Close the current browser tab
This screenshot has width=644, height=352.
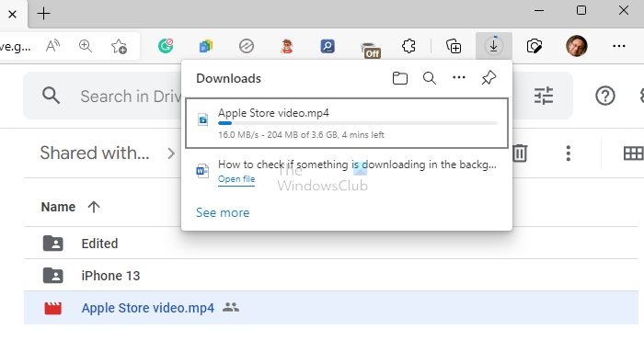(x=12, y=15)
